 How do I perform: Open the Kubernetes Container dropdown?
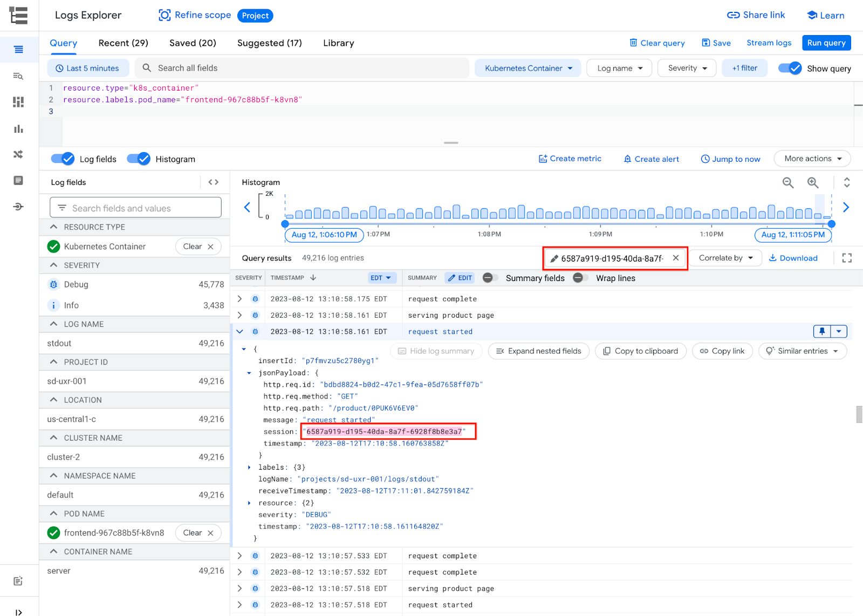point(528,68)
